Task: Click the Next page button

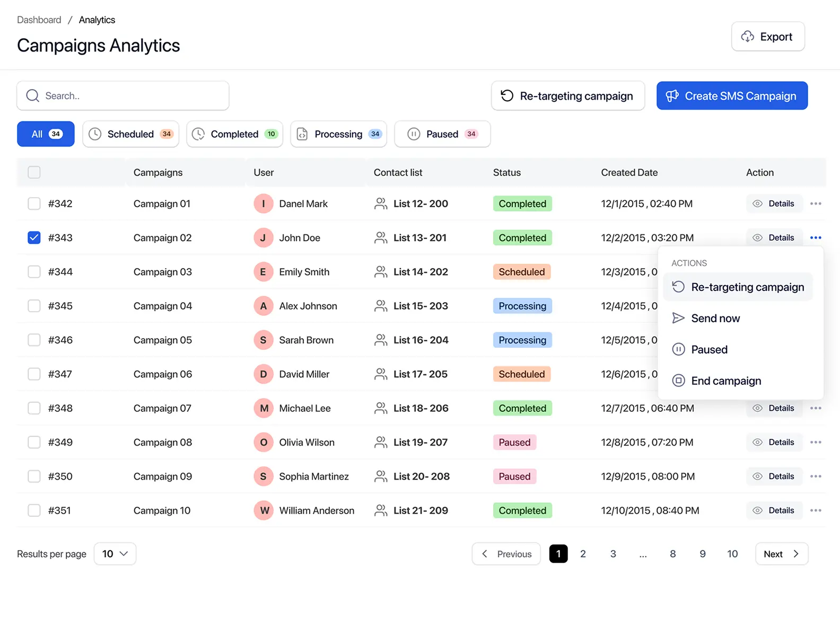Action: point(781,554)
